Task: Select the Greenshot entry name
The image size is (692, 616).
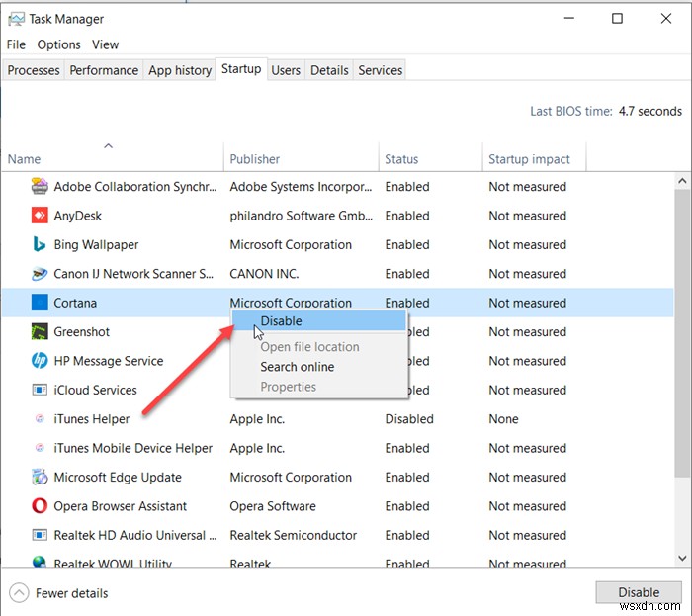Action: click(82, 332)
